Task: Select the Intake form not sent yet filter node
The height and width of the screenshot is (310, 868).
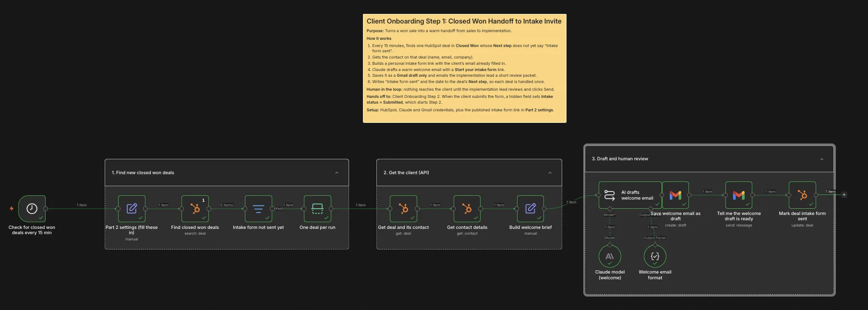Action: pos(258,209)
